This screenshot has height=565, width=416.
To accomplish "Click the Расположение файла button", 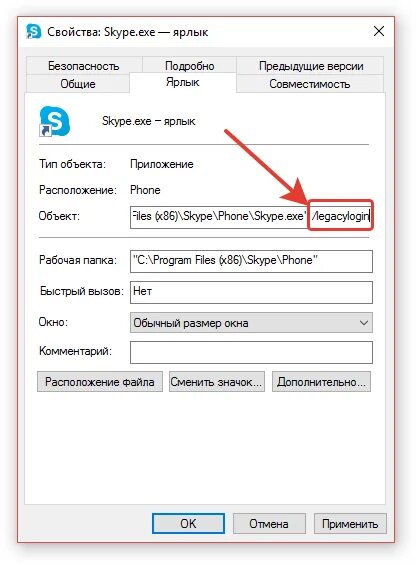I will pos(100,382).
